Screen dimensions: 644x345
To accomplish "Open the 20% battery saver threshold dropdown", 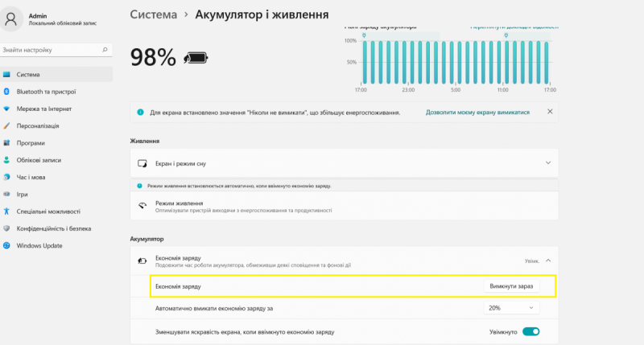I will (x=511, y=308).
